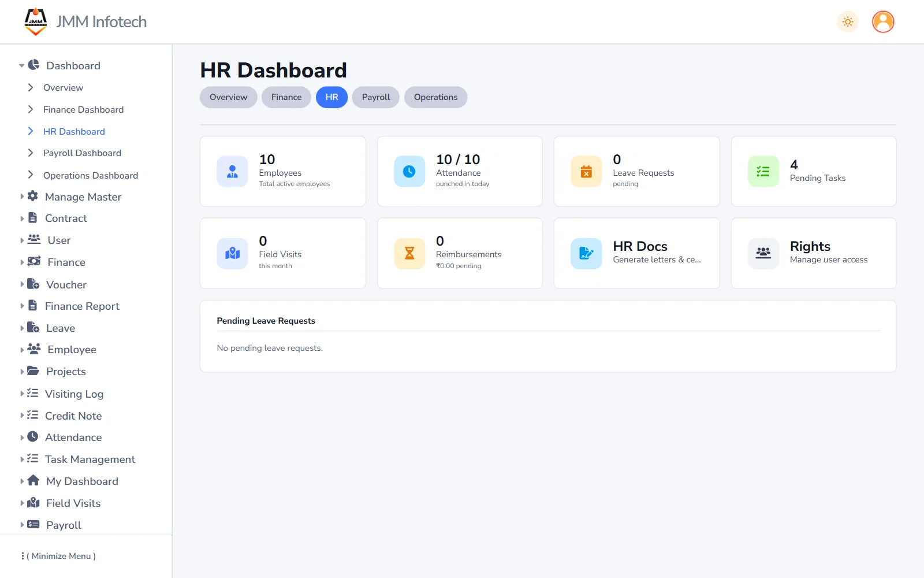Click the JMM Infotech logo
Screen dimensions: 924x578
tap(36, 21)
